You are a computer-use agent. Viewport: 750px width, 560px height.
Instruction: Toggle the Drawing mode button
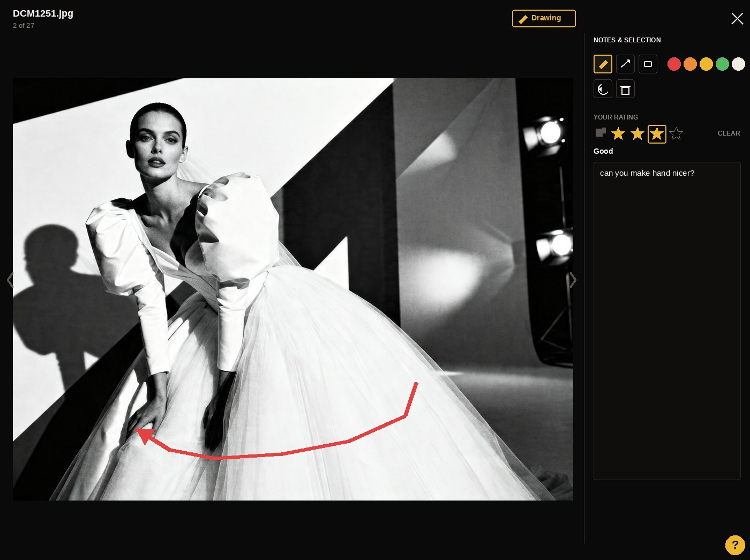pyautogui.click(x=544, y=18)
